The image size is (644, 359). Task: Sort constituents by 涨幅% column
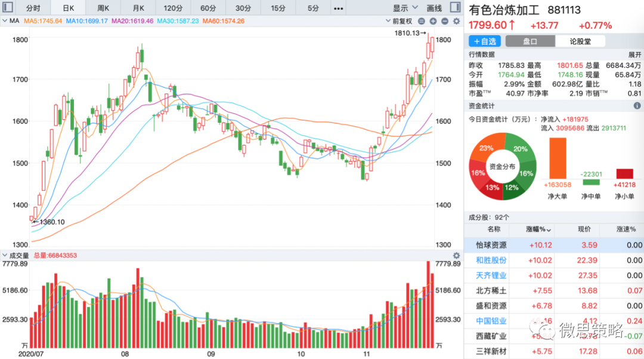point(540,229)
